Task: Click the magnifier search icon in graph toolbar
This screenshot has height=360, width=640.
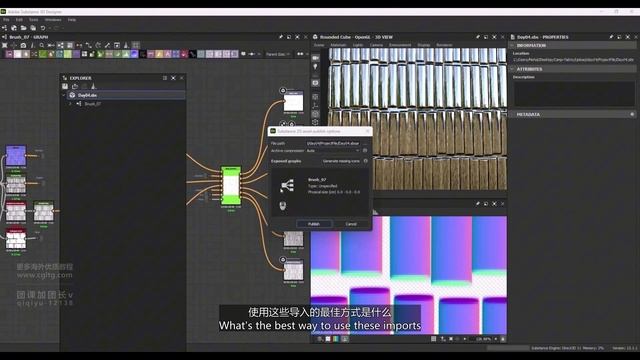Action: pos(42,45)
